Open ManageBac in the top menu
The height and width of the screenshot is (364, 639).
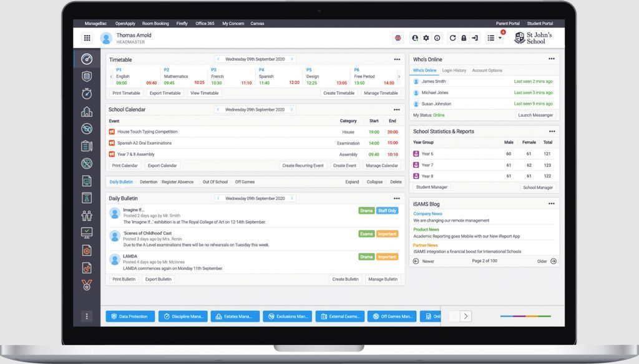(x=95, y=24)
